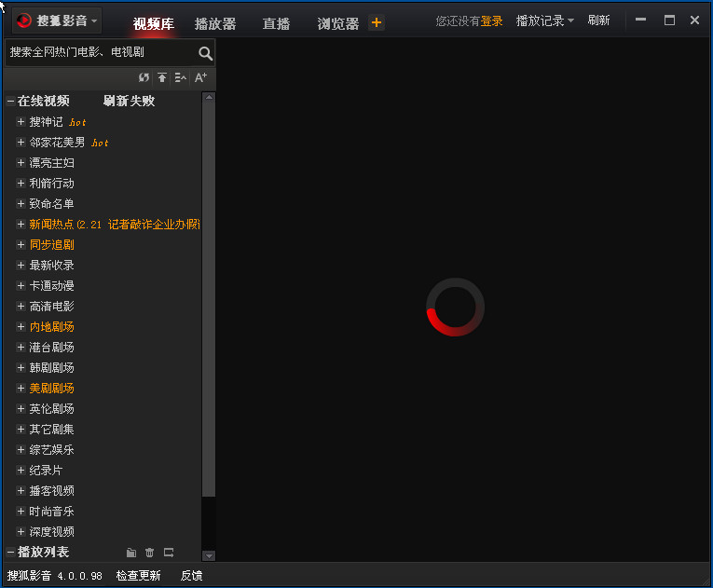Select 时尚音乐 in the list
The image size is (713, 588).
coord(51,511)
